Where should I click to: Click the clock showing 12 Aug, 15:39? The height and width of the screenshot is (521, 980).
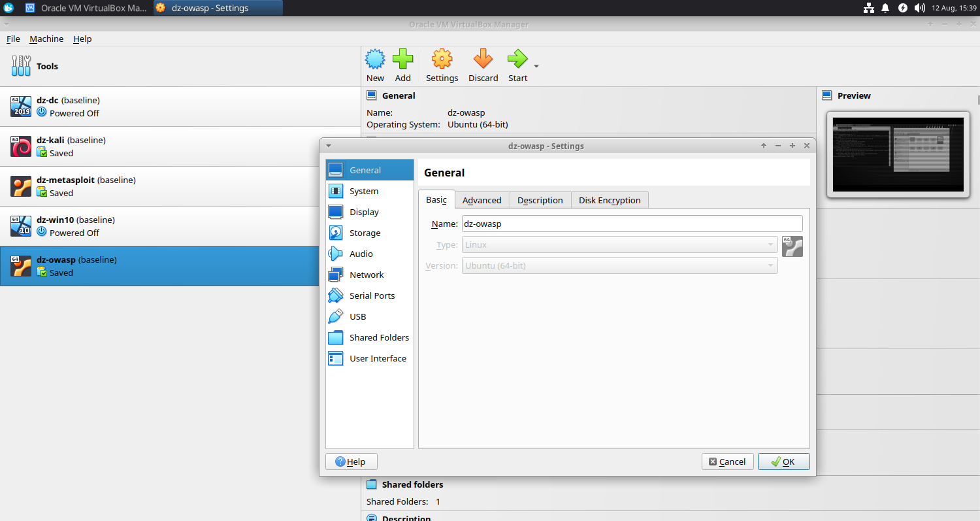(x=955, y=8)
